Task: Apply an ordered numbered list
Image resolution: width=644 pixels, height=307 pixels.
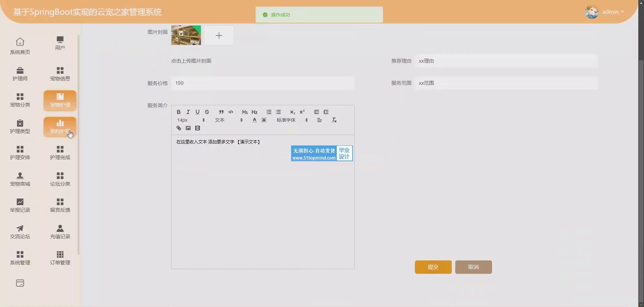Action: (x=269, y=112)
